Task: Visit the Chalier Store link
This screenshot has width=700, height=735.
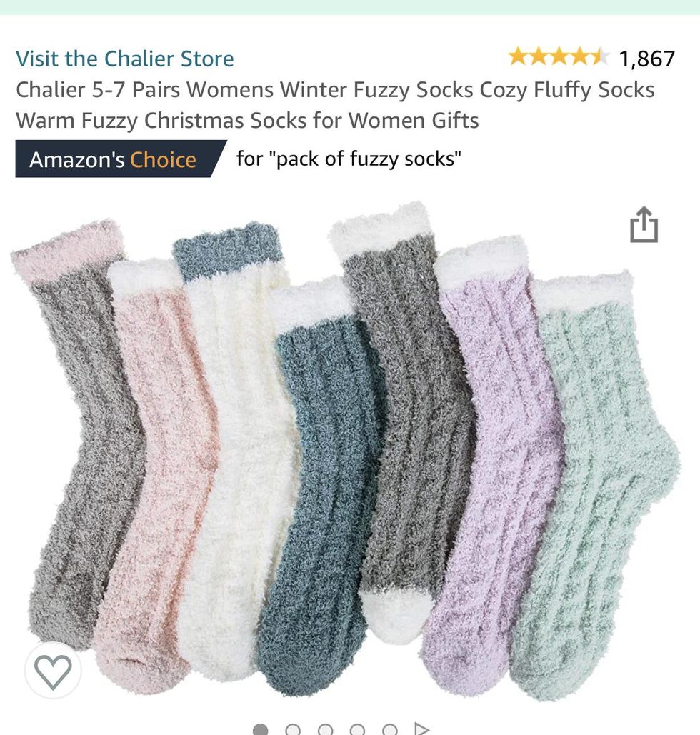Action: pos(125,59)
